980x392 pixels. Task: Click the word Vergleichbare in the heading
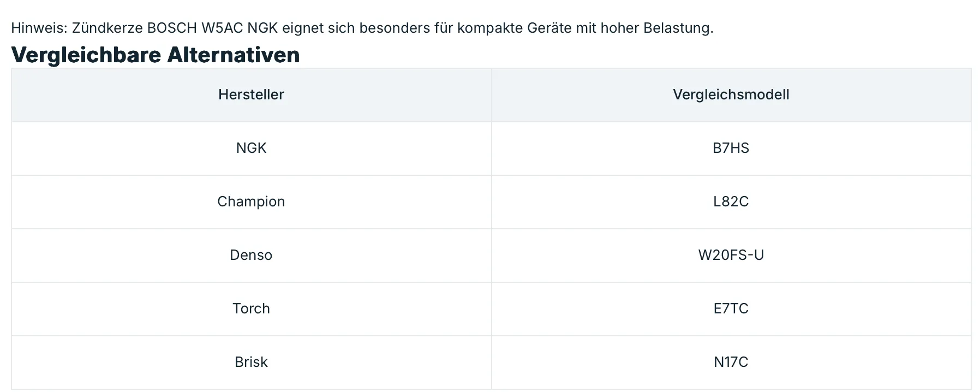pos(86,55)
